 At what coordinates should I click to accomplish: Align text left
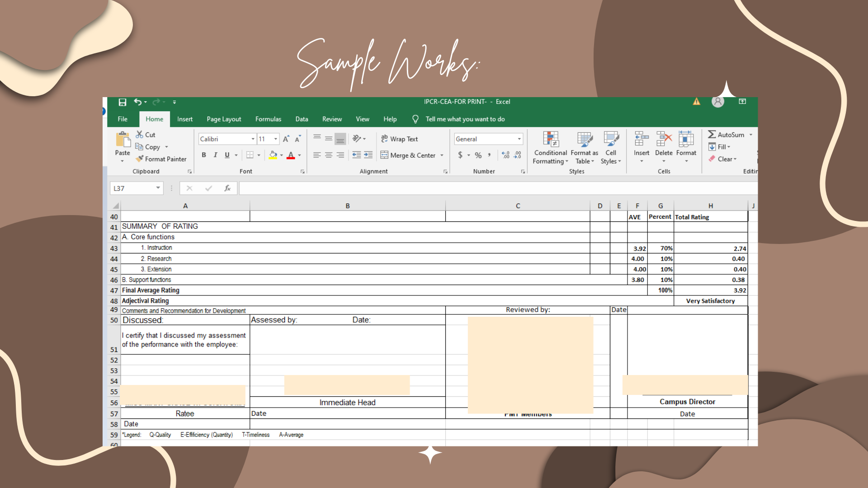pyautogui.click(x=317, y=155)
